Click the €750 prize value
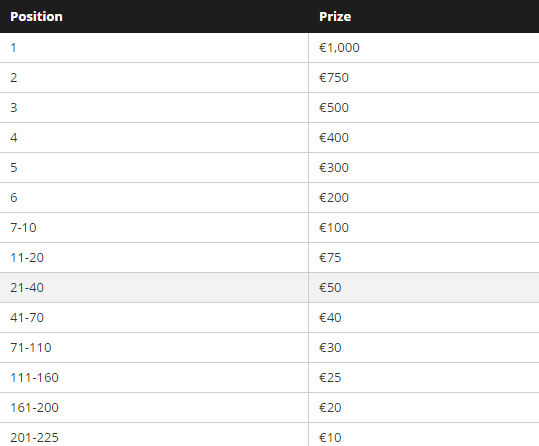This screenshot has height=446, width=539. (x=334, y=78)
